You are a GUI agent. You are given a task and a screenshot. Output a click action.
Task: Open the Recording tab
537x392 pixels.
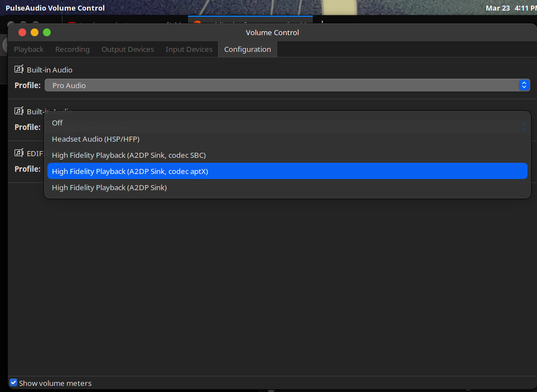pyautogui.click(x=72, y=49)
